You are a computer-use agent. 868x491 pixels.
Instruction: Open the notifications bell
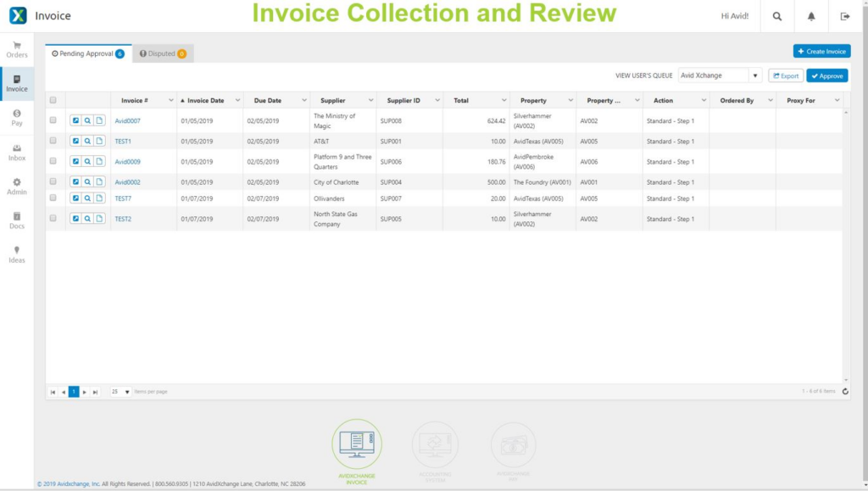pyautogui.click(x=811, y=16)
